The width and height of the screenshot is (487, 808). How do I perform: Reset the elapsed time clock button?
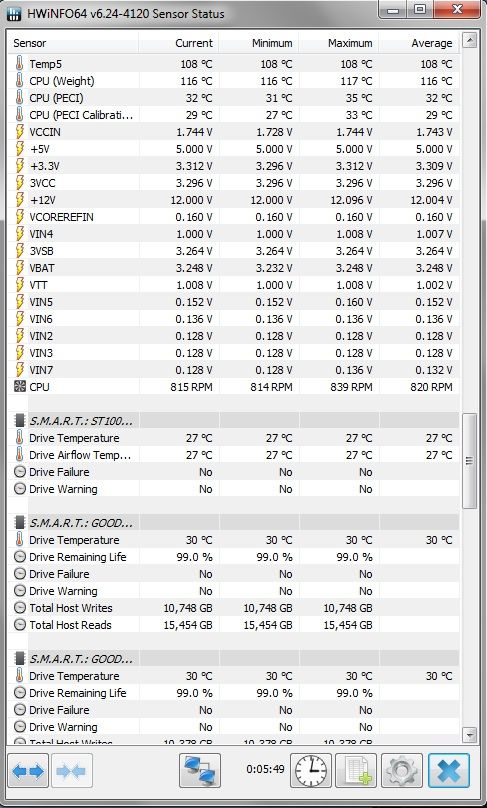coord(311,770)
